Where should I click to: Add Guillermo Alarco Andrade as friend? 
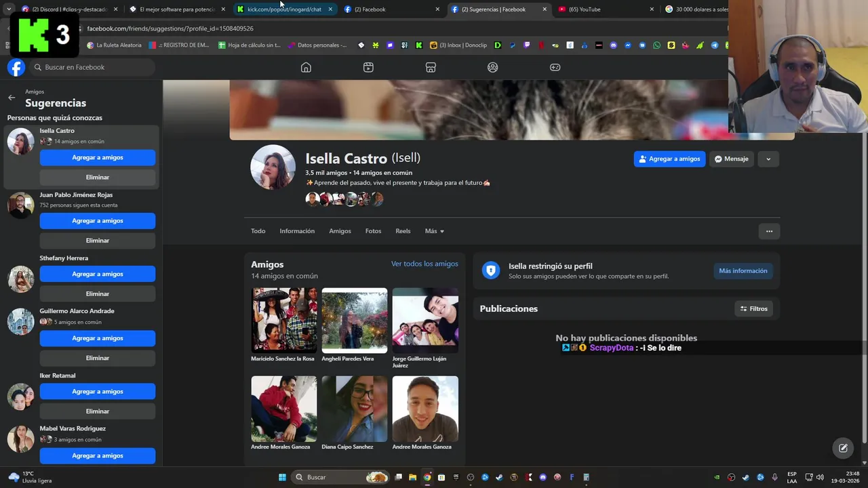pos(98,338)
